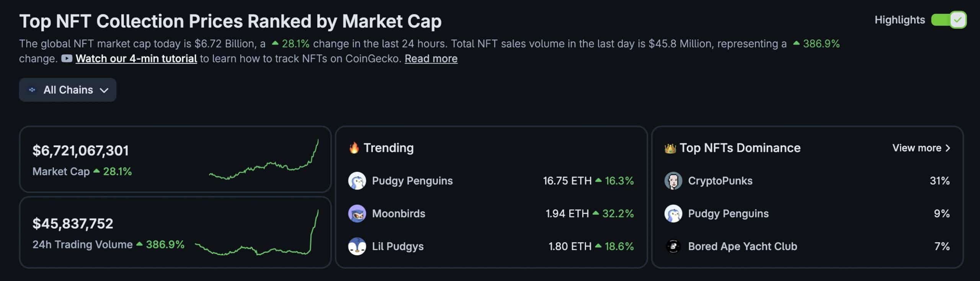This screenshot has height=281, width=980.
Task: Click the View more chevron arrow
Action: [948, 148]
